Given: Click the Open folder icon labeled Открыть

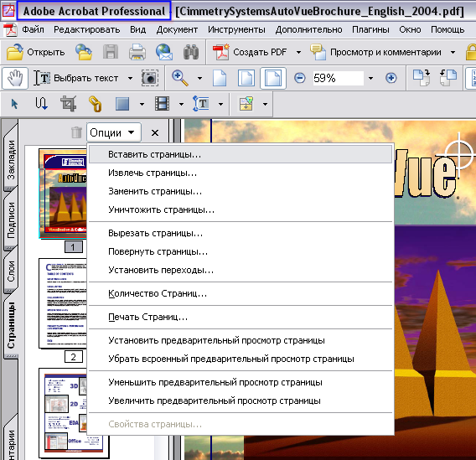Looking at the screenshot, I should tap(35, 52).
